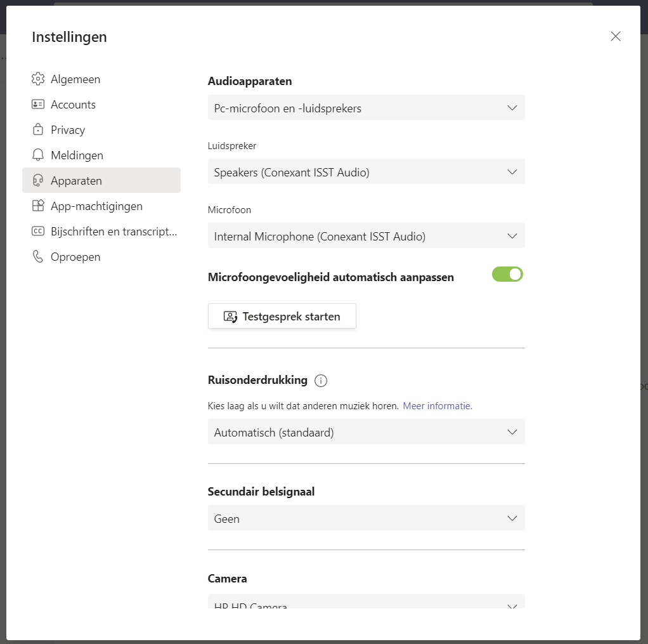Start a test call with Testgesprek starten
The image size is (648, 644).
tap(282, 316)
